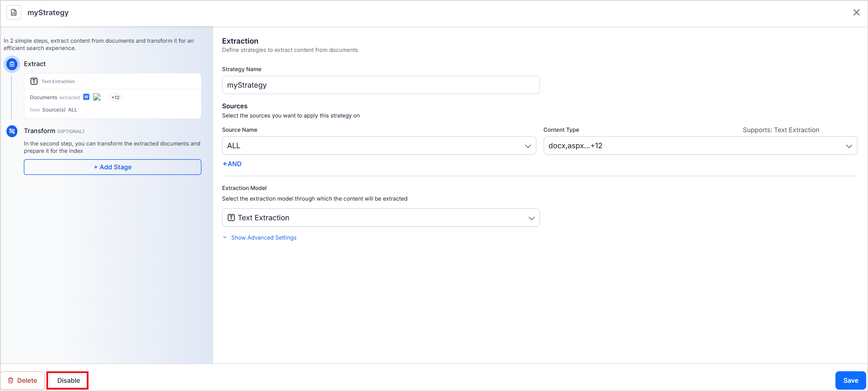Click the blue Transform step icon

tap(12, 131)
